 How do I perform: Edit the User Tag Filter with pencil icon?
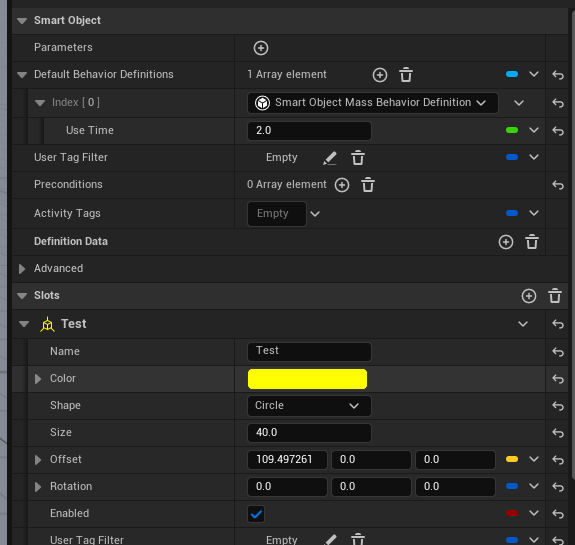330,158
